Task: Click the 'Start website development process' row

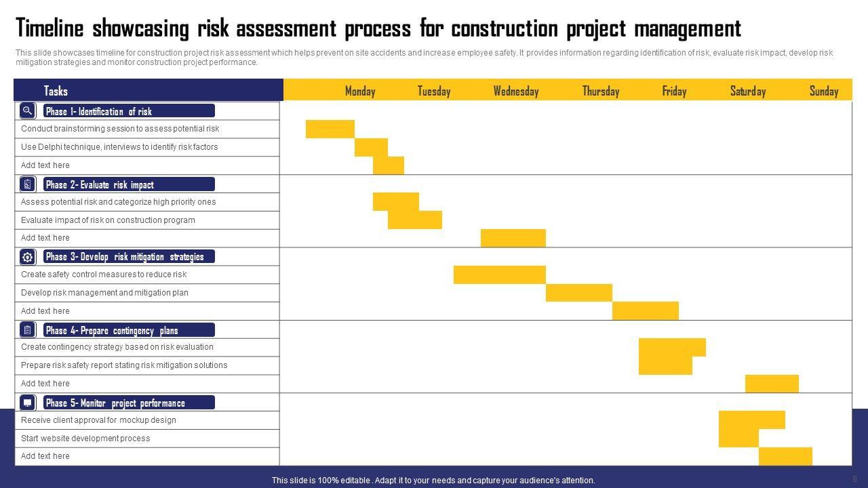Action: 85,439
